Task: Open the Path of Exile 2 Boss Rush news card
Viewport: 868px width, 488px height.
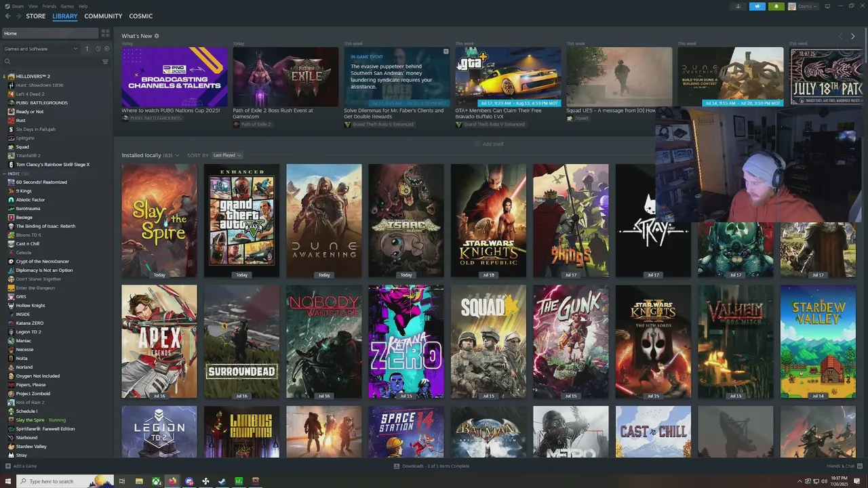Action: (285, 77)
